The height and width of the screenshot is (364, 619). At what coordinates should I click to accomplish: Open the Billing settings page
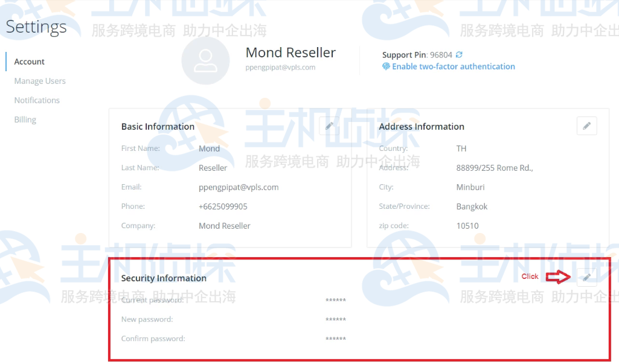click(25, 120)
